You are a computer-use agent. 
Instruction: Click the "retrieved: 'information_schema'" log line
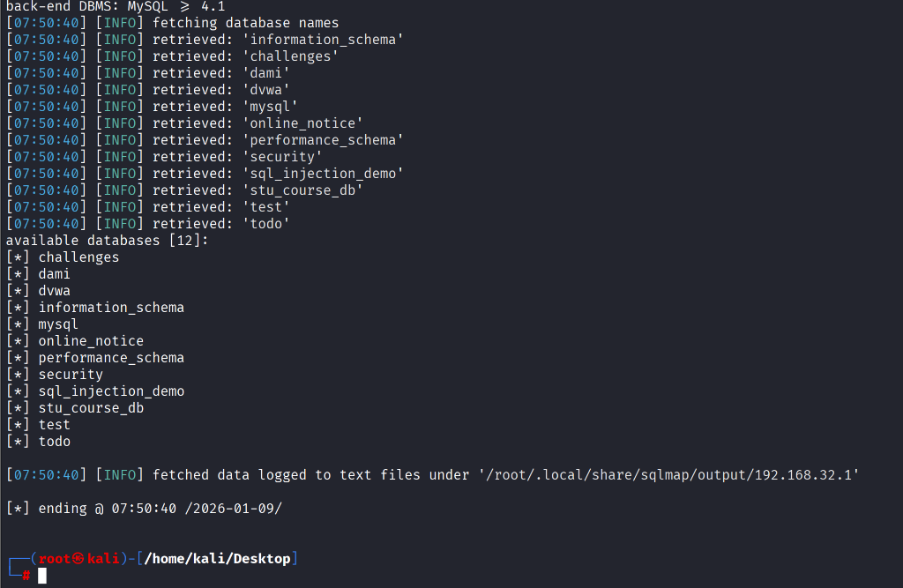click(278, 40)
